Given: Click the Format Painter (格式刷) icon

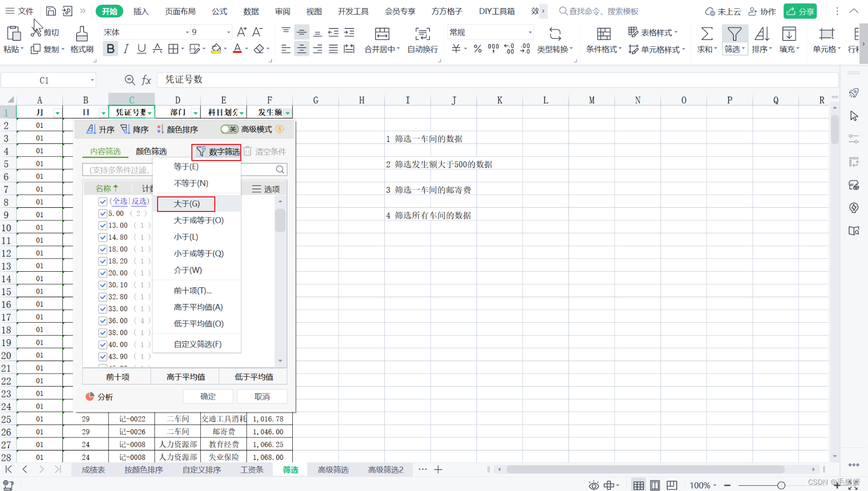Looking at the screenshot, I should point(82,34).
